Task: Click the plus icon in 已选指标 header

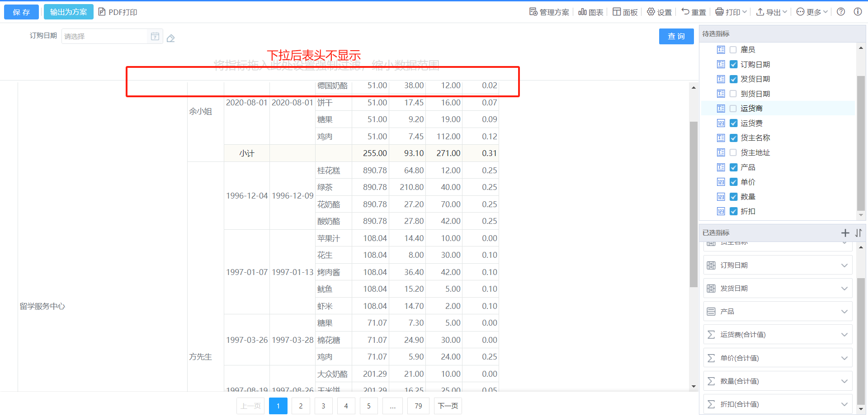Action: click(845, 233)
